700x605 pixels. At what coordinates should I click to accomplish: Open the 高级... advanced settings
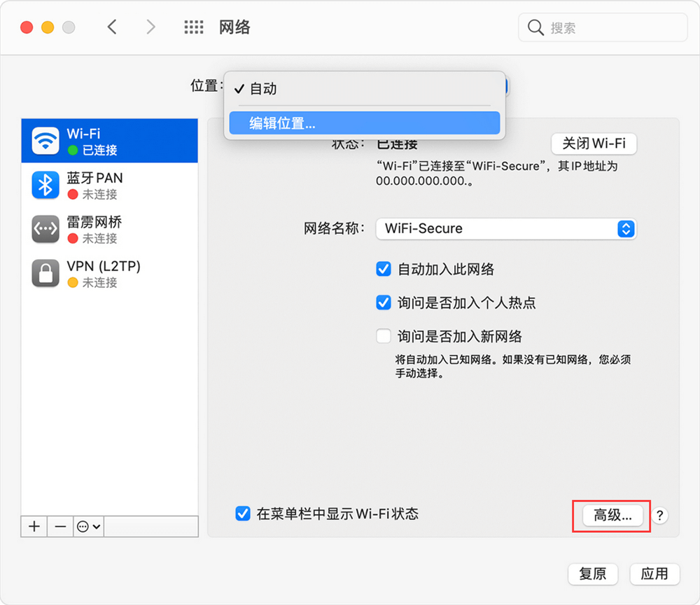point(612,515)
